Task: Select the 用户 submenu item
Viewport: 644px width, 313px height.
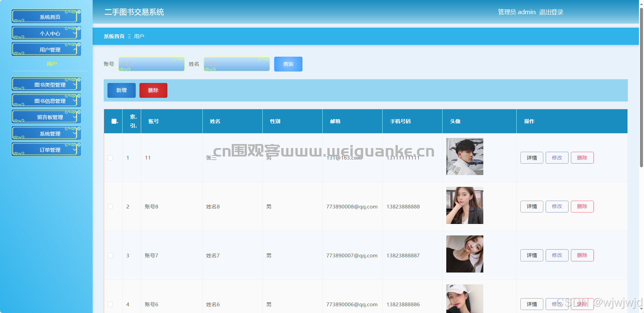Action: (52, 64)
